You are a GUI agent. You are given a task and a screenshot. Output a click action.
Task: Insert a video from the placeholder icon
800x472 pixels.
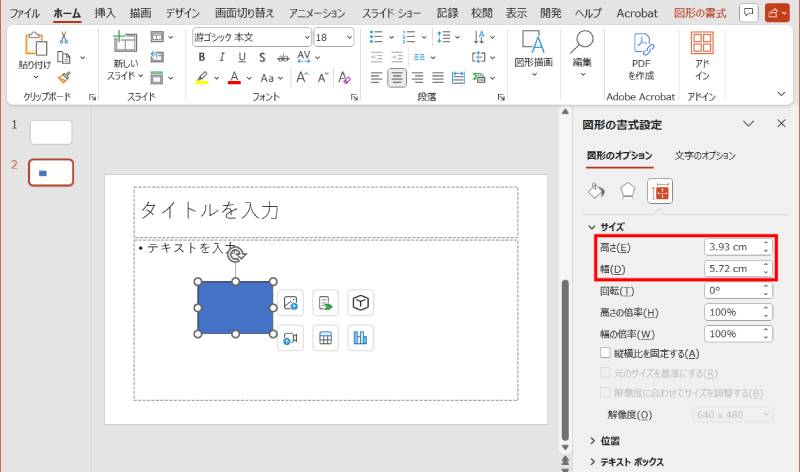click(290, 338)
